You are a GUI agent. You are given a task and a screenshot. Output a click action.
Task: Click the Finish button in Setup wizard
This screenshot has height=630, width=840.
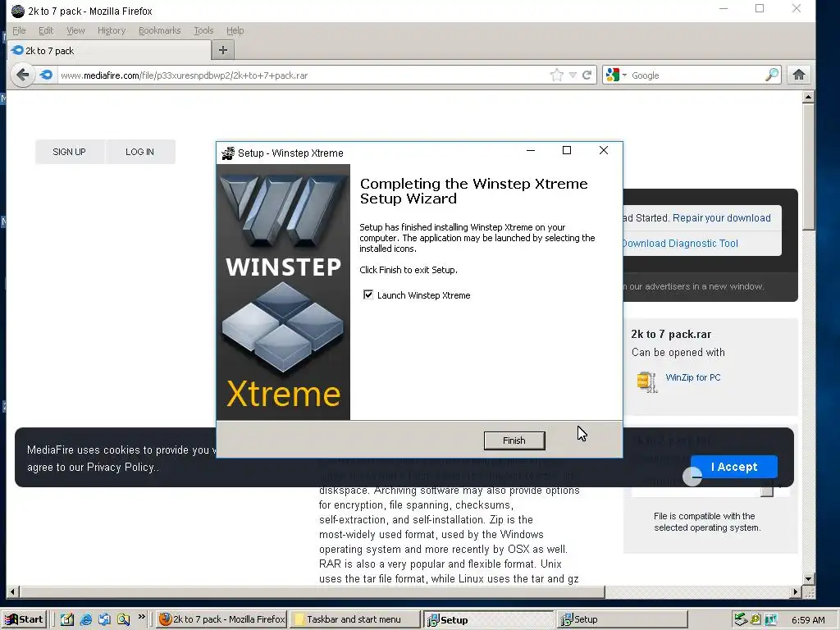tap(514, 441)
